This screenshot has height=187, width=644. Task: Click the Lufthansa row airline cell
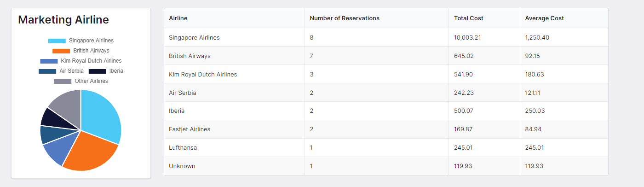[x=183, y=148]
